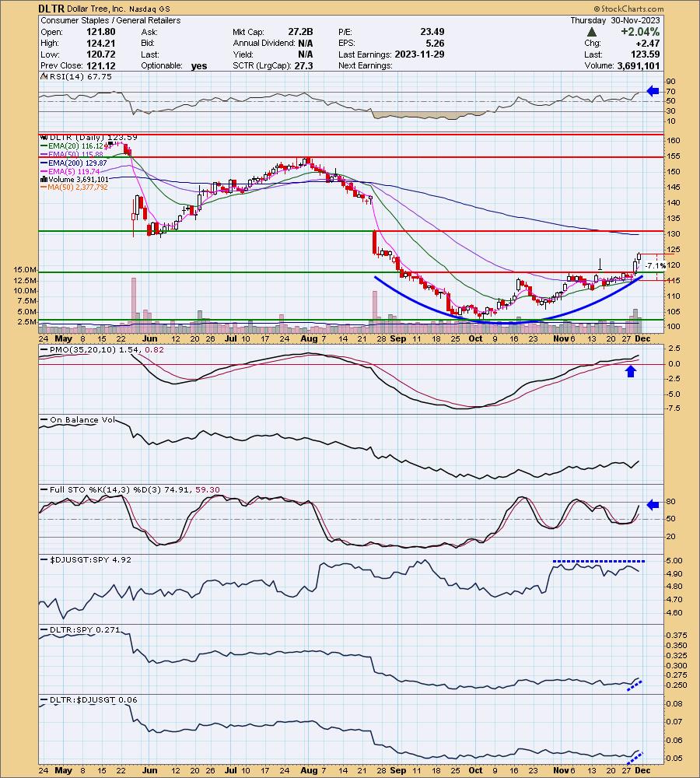Select the Low value 120.72
This screenshot has width=700, height=778.
pos(100,54)
